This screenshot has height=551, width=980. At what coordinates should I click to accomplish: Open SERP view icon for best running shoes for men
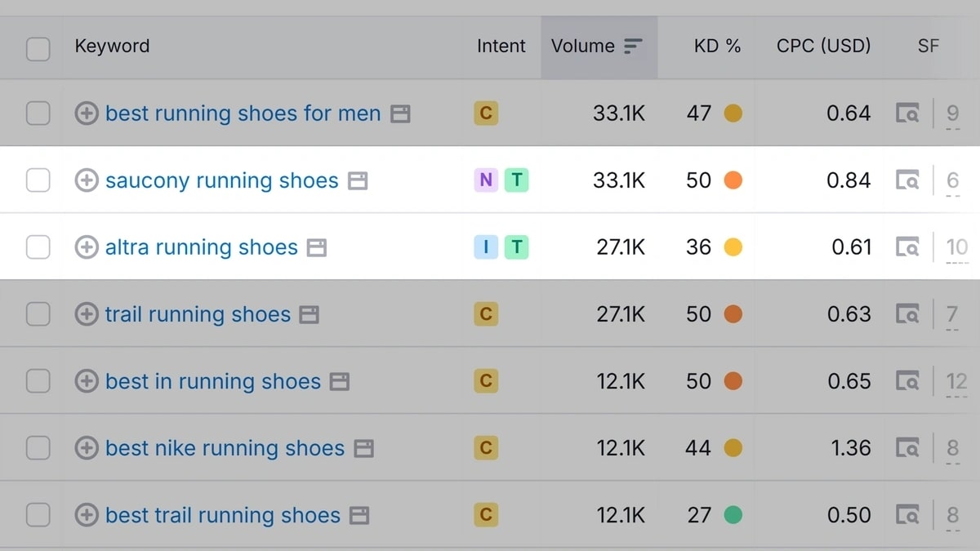tap(907, 113)
